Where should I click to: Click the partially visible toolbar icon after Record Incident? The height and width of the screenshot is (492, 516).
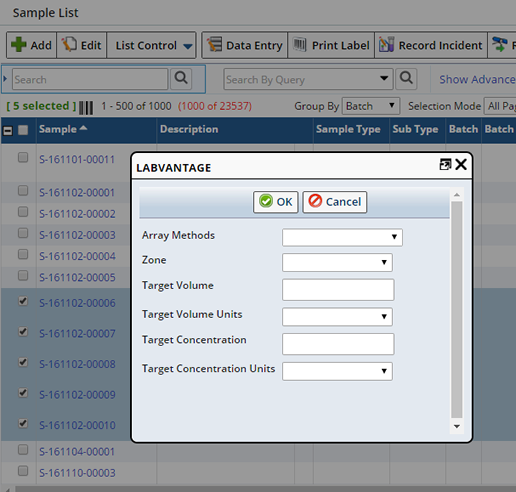tap(499, 44)
